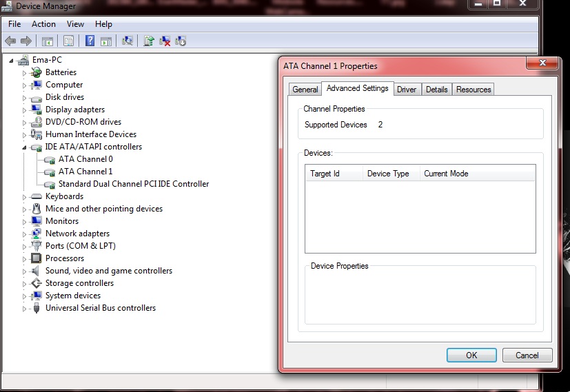Click the Device Type column header
The image size is (570, 392).
[x=388, y=174]
